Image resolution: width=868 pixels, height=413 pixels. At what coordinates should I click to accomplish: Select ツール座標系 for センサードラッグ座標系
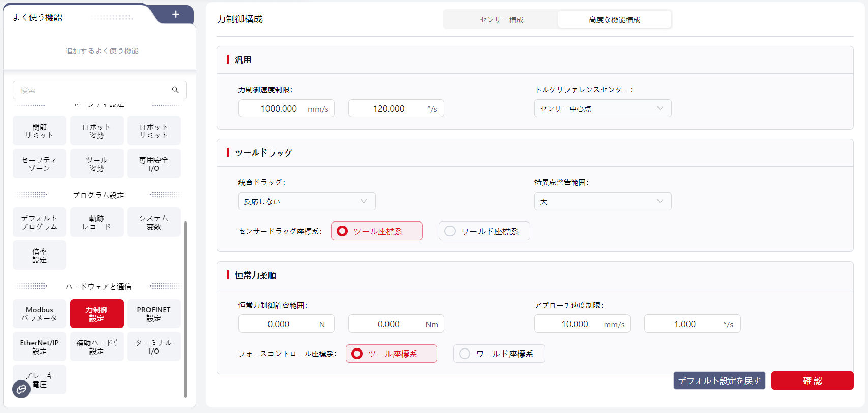376,231
